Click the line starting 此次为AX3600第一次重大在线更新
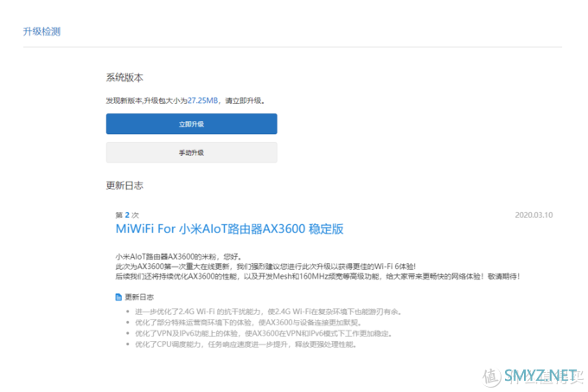This screenshot has width=588, height=392. click(x=265, y=267)
